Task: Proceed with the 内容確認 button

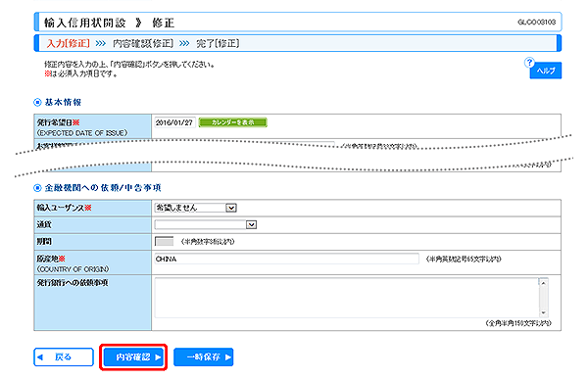Action: pyautogui.click(x=133, y=357)
